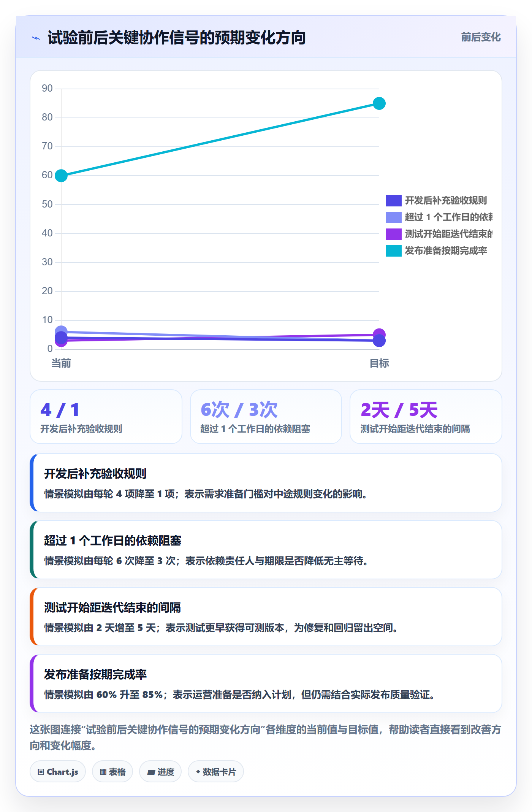Click the text 情景模拟由每轮 6 次降至 3 次
Image resolution: width=532 pixels, height=812 pixels.
click(110, 561)
